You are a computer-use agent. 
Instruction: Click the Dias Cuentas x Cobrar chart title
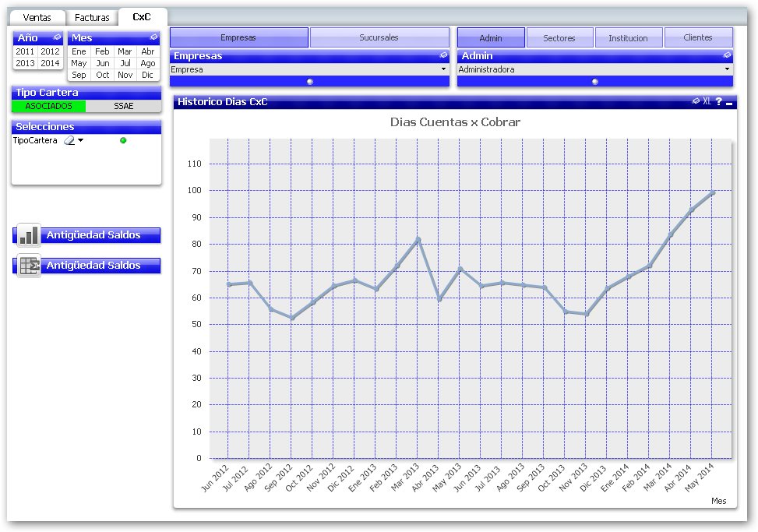coord(455,122)
